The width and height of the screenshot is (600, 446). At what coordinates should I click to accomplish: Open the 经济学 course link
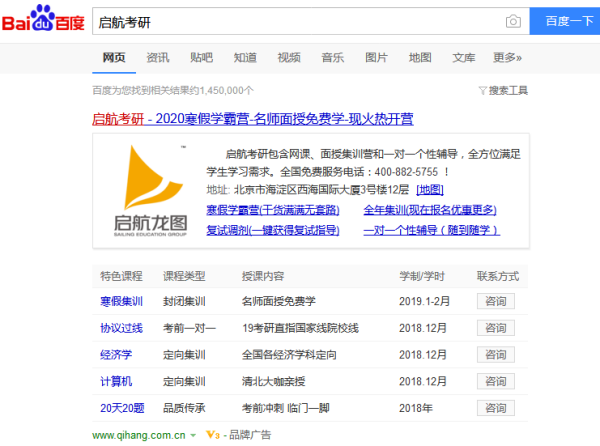[x=116, y=355]
